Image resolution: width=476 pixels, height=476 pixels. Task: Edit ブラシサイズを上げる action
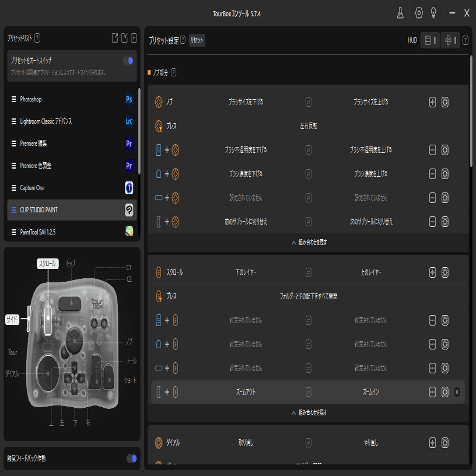pos(370,102)
